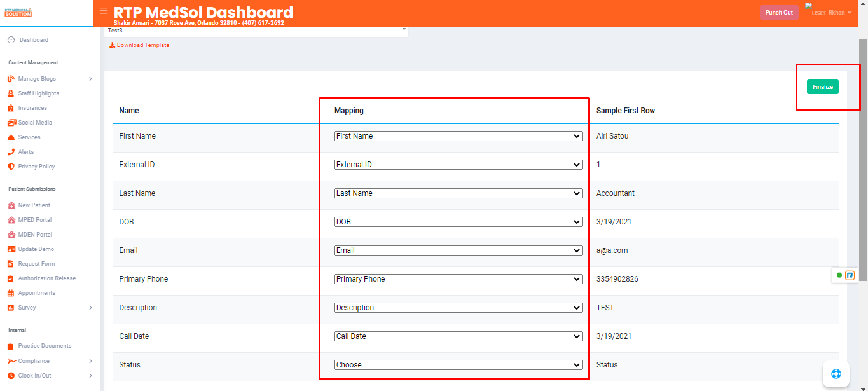Open the Primary Phone mapping dropdown
The width and height of the screenshot is (868, 391).
pyautogui.click(x=458, y=279)
